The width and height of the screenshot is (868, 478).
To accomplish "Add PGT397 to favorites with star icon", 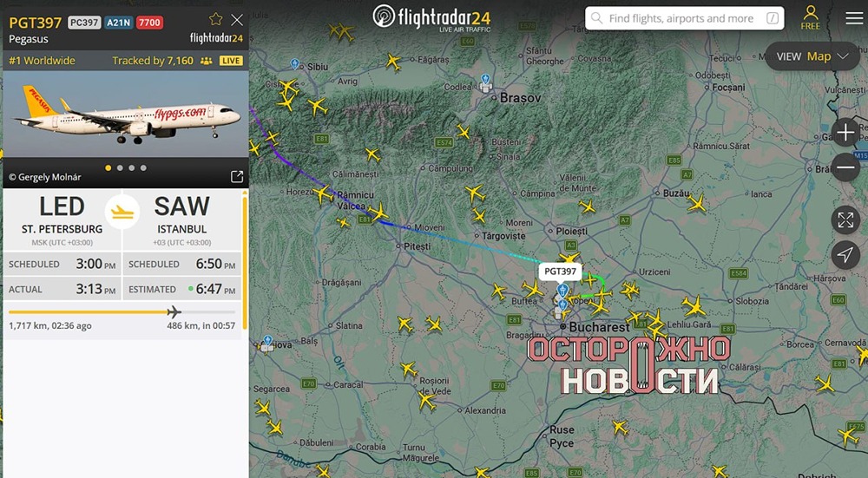I will [x=216, y=19].
